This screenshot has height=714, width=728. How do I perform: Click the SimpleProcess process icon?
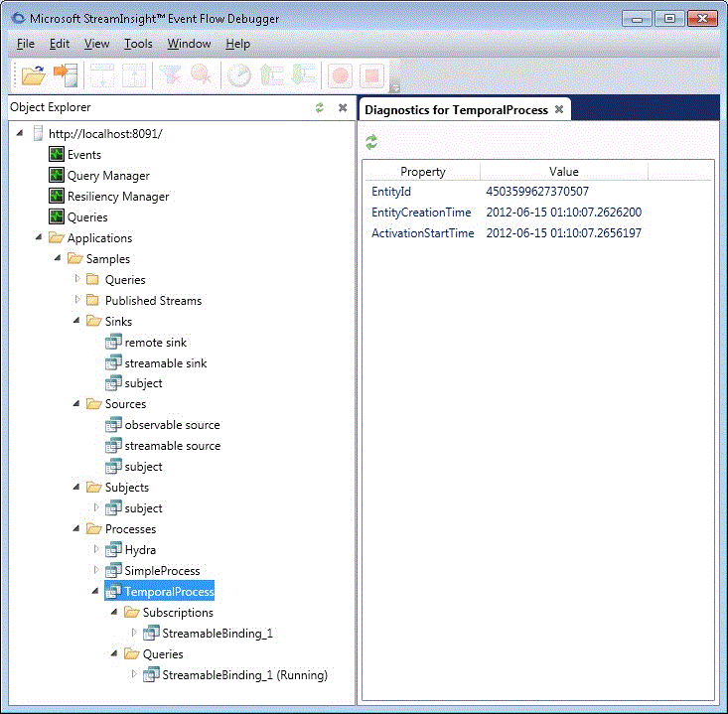(x=113, y=571)
